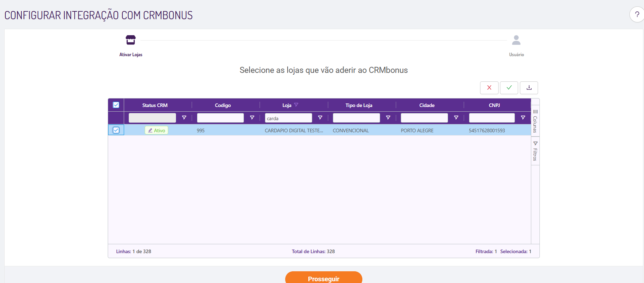Sort by Codigo column header
This screenshot has height=283, width=644.
[x=223, y=105]
